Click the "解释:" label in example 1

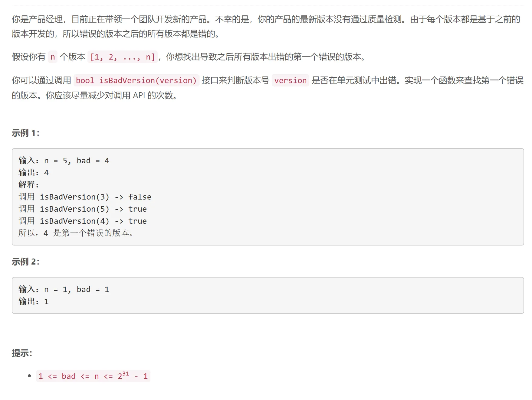(x=29, y=184)
